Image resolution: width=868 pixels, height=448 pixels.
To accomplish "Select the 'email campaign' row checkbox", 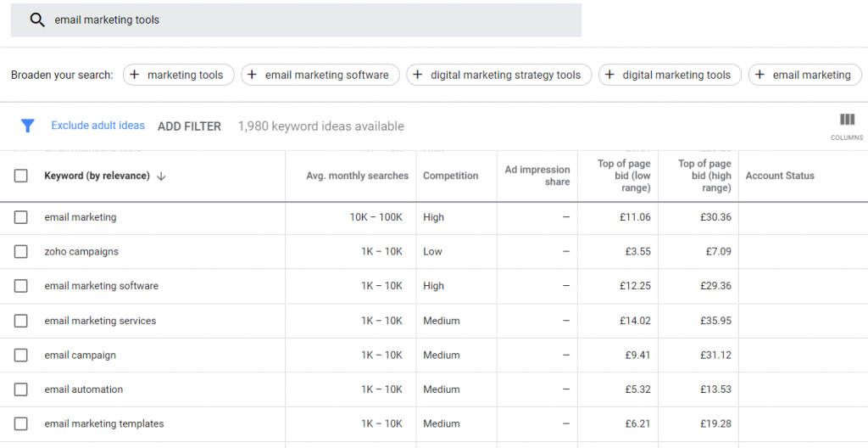I will tap(21, 356).
